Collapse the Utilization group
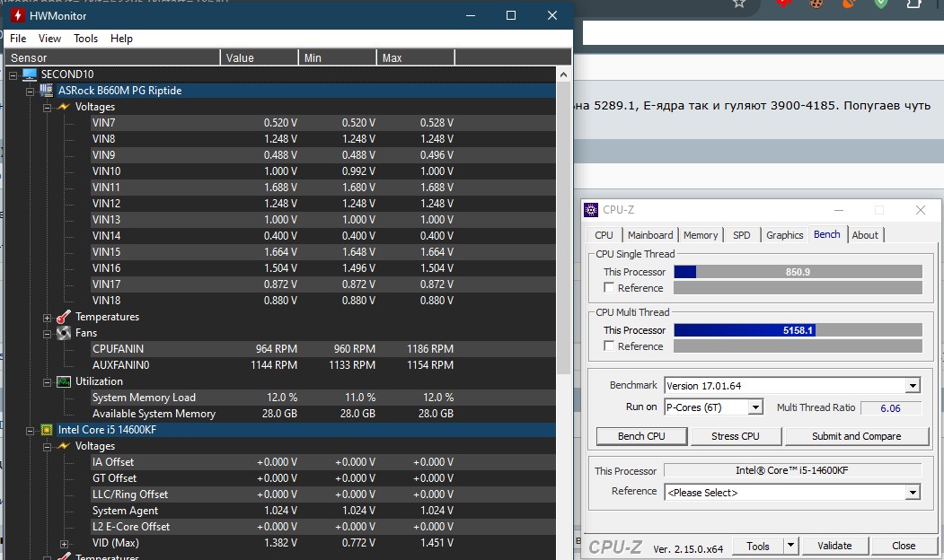The image size is (944, 560). [47, 382]
